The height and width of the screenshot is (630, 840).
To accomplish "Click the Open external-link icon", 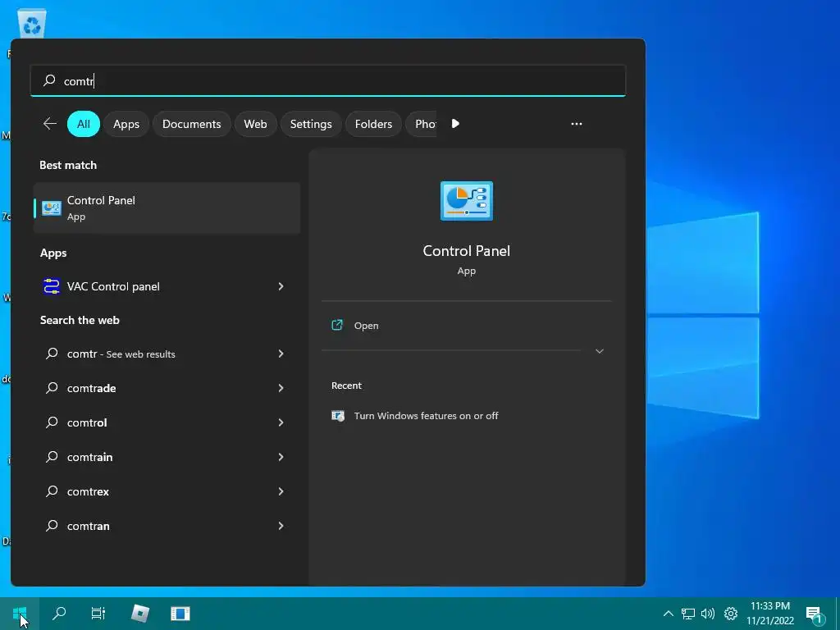I will point(337,325).
